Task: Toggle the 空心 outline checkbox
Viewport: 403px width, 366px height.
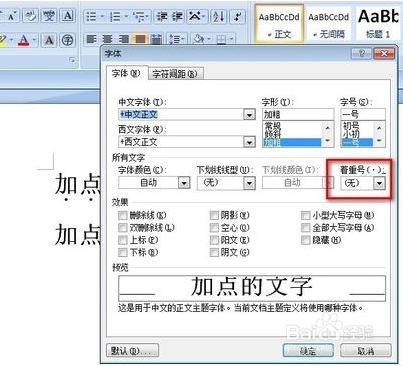Action: pos(214,228)
